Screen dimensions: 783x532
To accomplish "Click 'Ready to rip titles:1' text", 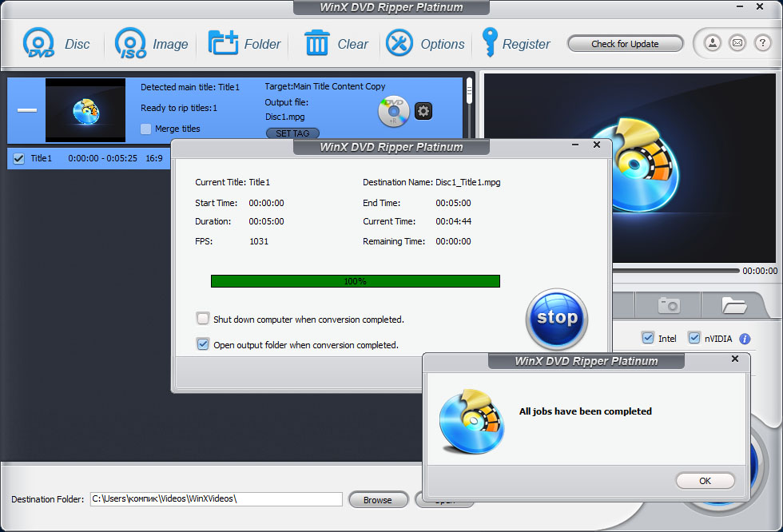I will pos(179,108).
